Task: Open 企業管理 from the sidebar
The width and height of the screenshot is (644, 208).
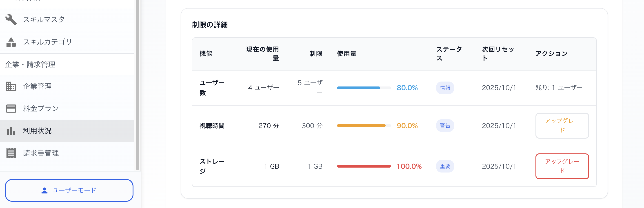Action: [37, 86]
